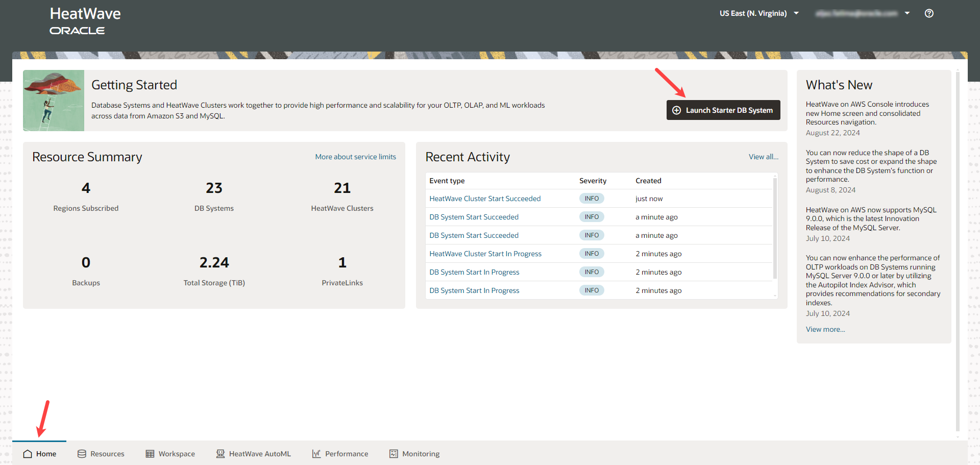Click the Severity column header
The height and width of the screenshot is (465, 980).
(593, 181)
